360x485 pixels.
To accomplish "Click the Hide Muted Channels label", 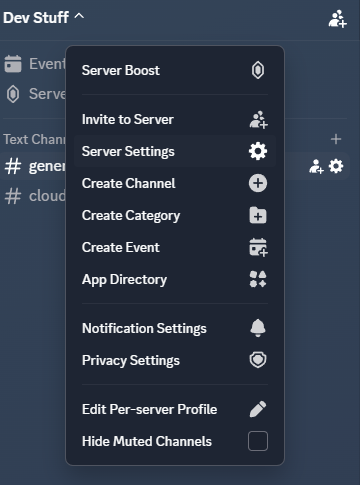I will (x=147, y=441).
